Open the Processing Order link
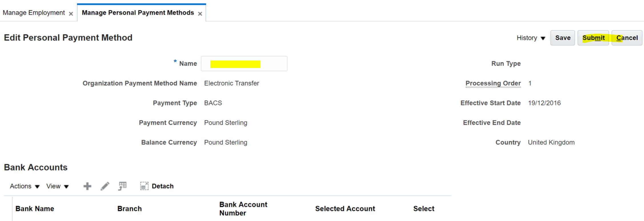Viewport: 644px width, 221px height. click(x=493, y=83)
